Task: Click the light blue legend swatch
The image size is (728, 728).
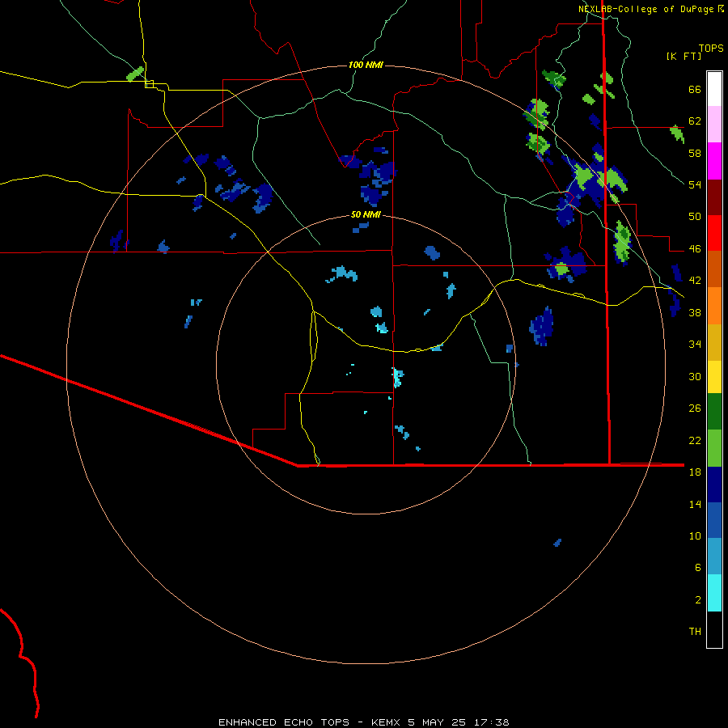Action: 714,557
